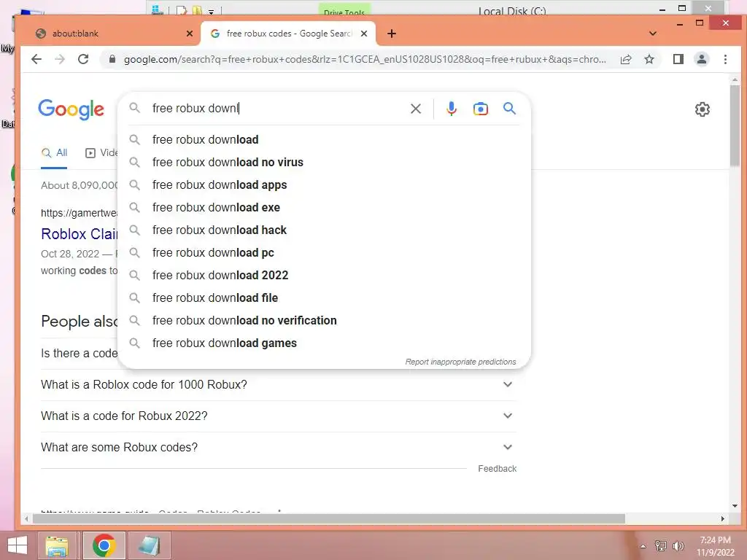Viewport: 747px width, 560px height.
Task: Open the Chrome profile avatar
Action: click(702, 59)
